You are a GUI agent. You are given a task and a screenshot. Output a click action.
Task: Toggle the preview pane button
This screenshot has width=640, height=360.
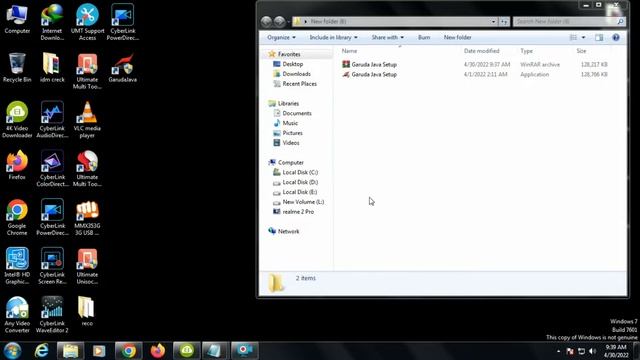599,38
